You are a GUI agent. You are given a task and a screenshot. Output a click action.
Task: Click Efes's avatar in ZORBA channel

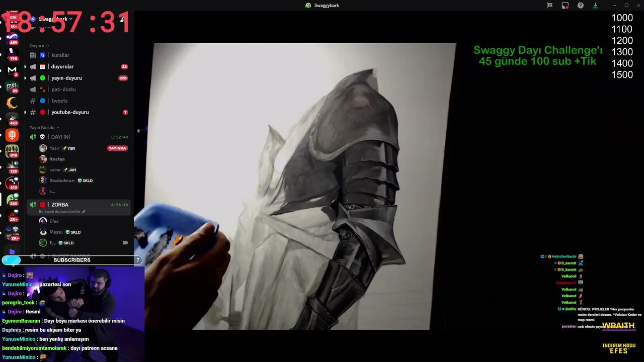[x=43, y=221]
